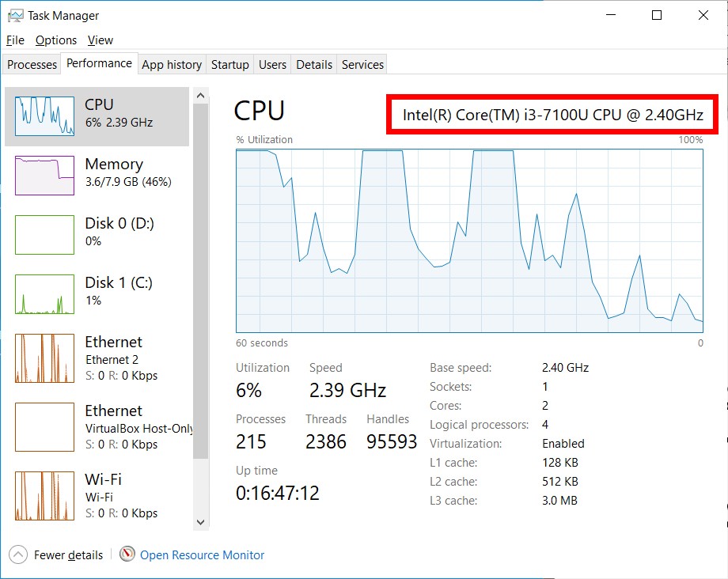
Task: Open the App history tab
Action: coord(171,64)
